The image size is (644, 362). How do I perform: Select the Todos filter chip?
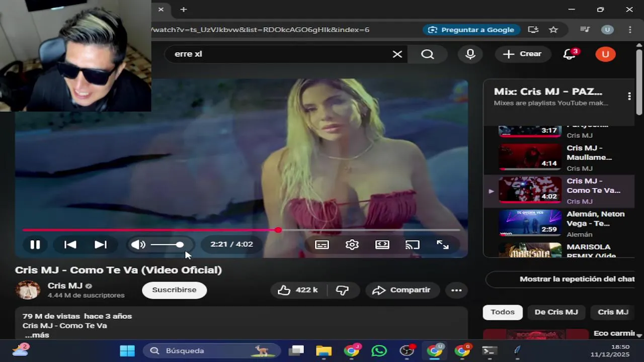pos(503,312)
